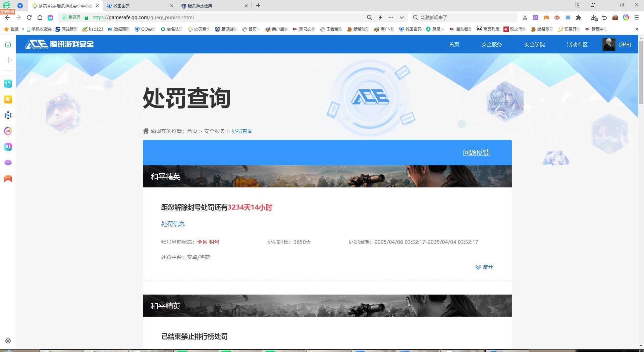
Task: Open the three-dots address bar menu
Action: tap(391, 17)
